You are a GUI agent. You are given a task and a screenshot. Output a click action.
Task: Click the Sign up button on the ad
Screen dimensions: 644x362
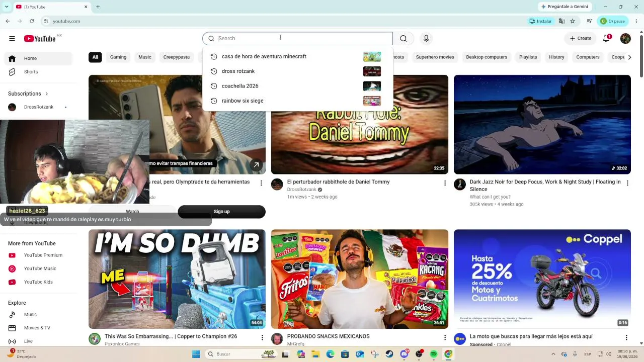click(x=221, y=212)
